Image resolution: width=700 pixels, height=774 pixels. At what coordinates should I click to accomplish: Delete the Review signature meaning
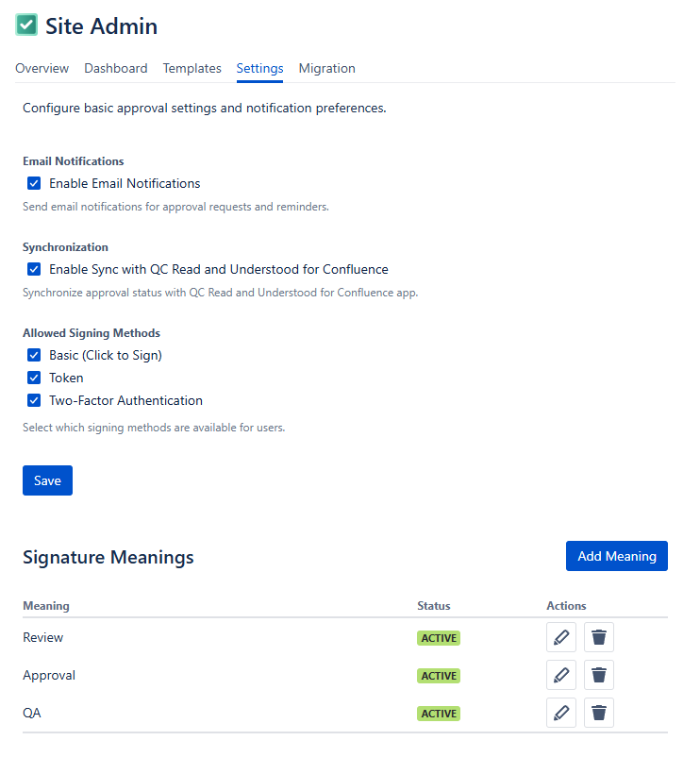coord(599,638)
